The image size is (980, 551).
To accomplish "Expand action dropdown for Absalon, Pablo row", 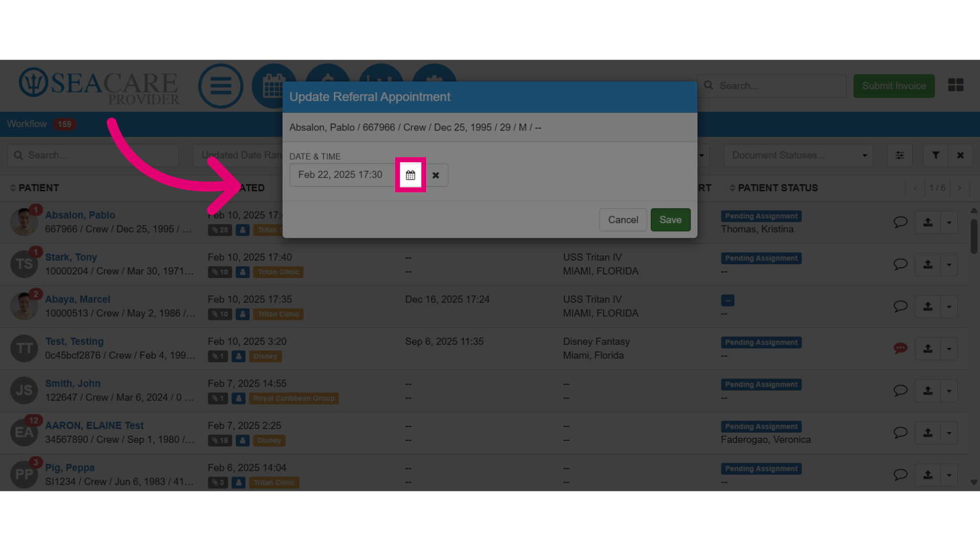I will point(949,222).
